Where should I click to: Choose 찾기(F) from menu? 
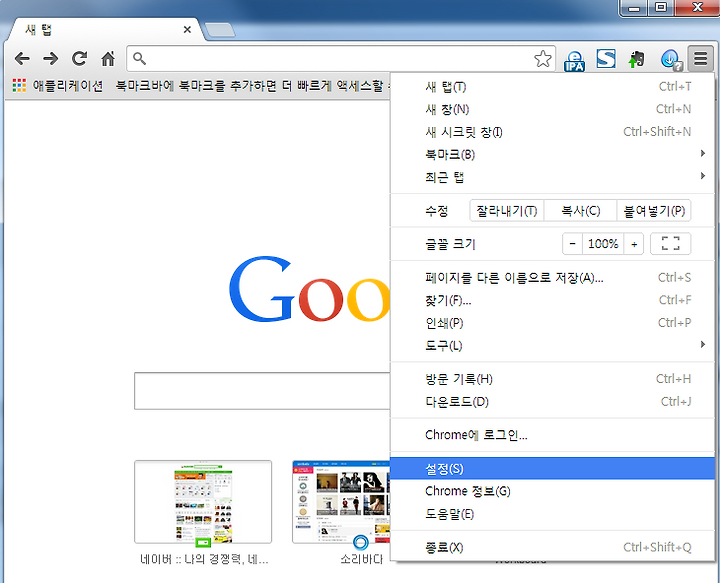click(x=552, y=300)
